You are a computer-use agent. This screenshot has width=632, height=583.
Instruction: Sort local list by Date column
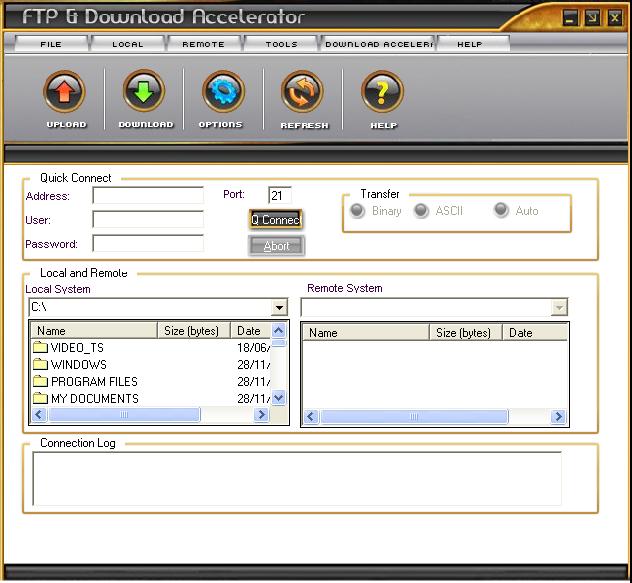point(251,331)
